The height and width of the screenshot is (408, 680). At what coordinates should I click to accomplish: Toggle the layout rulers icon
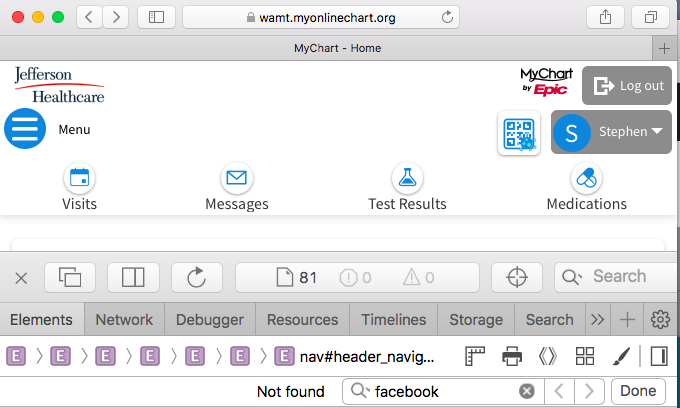pyautogui.click(x=475, y=355)
